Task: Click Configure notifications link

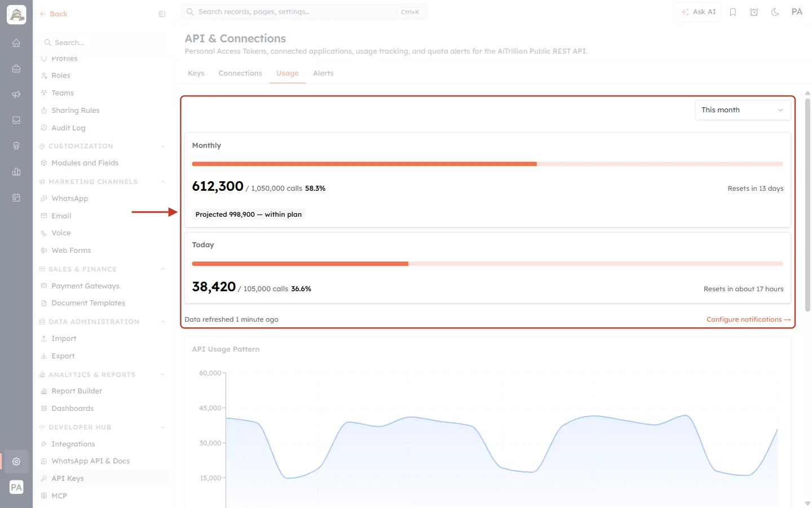Action: point(748,319)
